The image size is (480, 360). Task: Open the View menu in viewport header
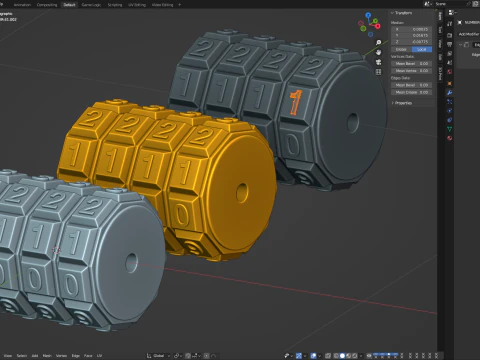8,356
